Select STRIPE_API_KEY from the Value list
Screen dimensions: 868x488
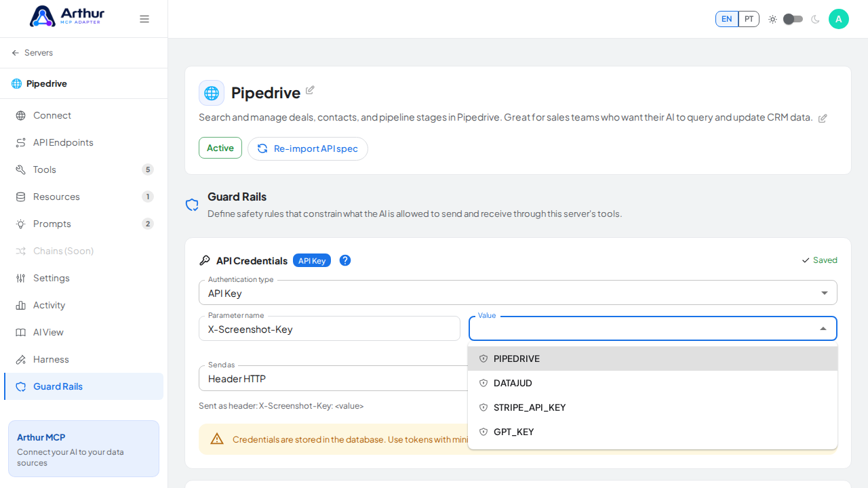(652, 407)
